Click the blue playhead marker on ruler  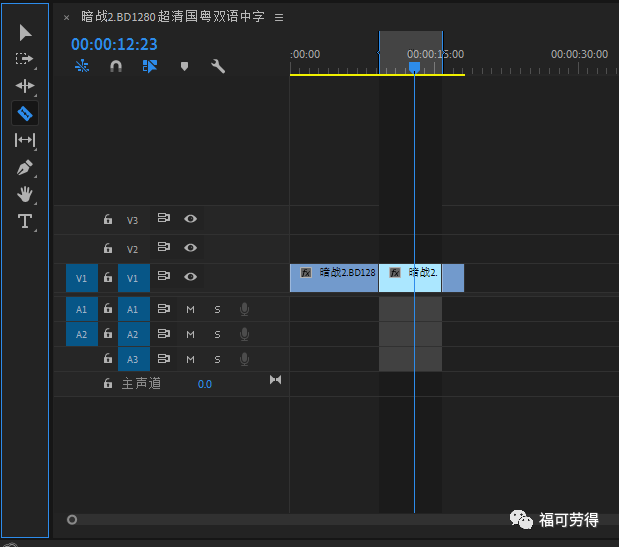pyautogui.click(x=414, y=67)
